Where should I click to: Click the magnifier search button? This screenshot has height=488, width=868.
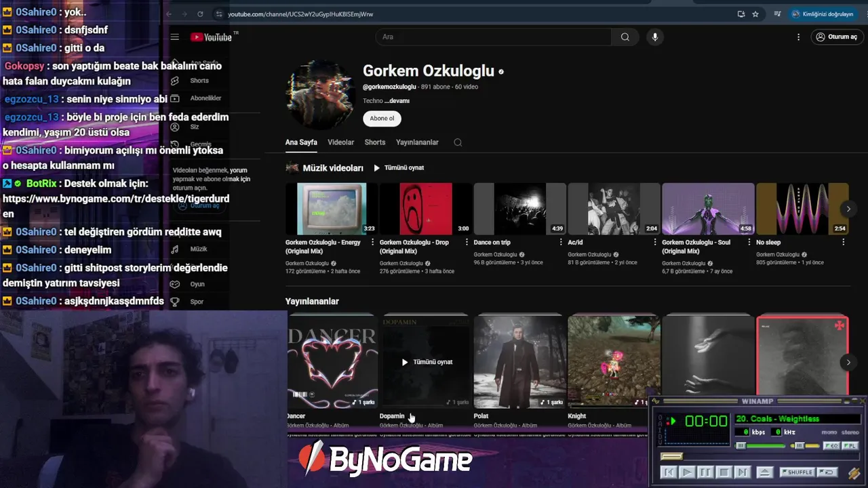click(x=625, y=37)
